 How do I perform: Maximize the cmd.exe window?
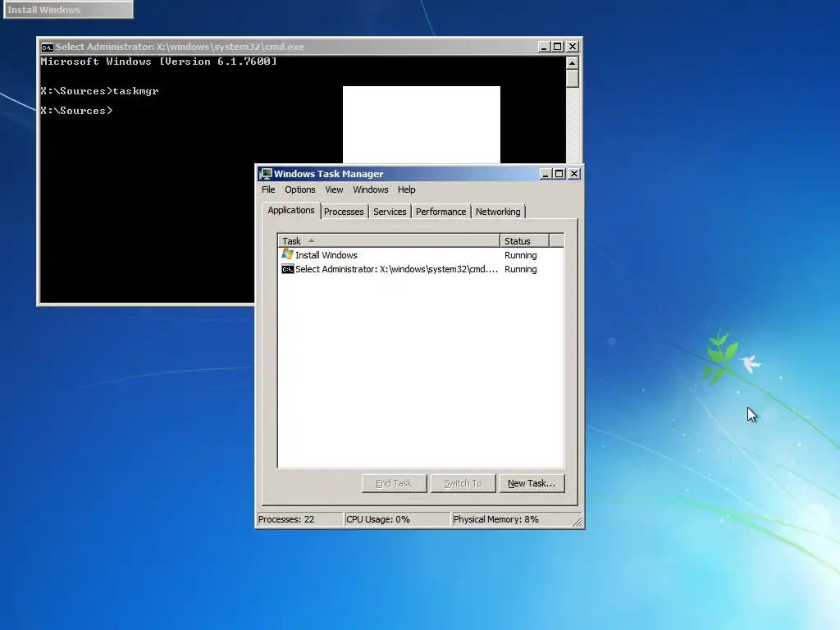558,47
